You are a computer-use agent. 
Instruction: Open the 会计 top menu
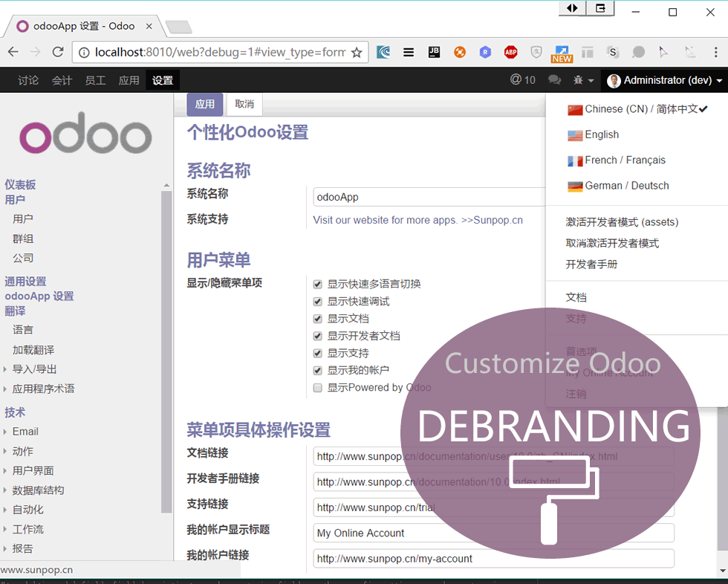pos(62,80)
